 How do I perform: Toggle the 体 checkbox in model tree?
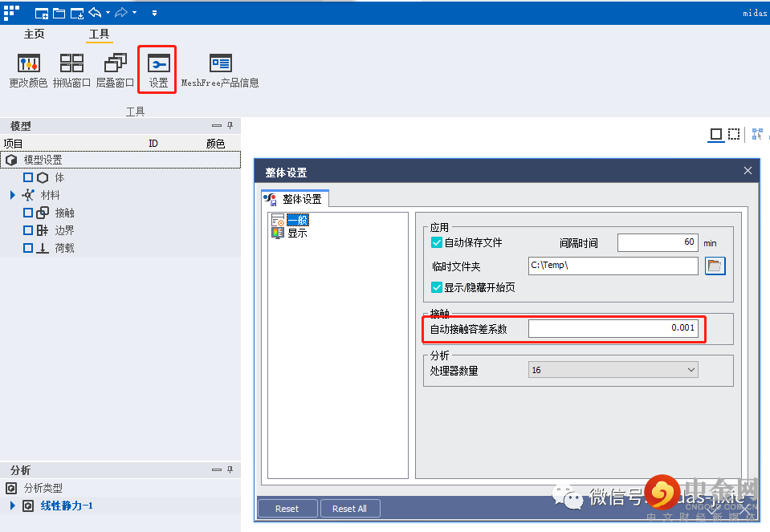click(28, 177)
